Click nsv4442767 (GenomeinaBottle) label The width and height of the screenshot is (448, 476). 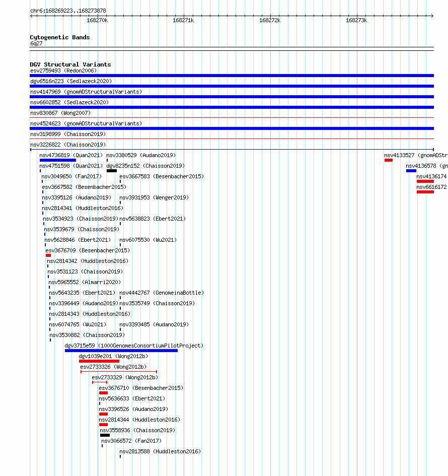(x=162, y=293)
